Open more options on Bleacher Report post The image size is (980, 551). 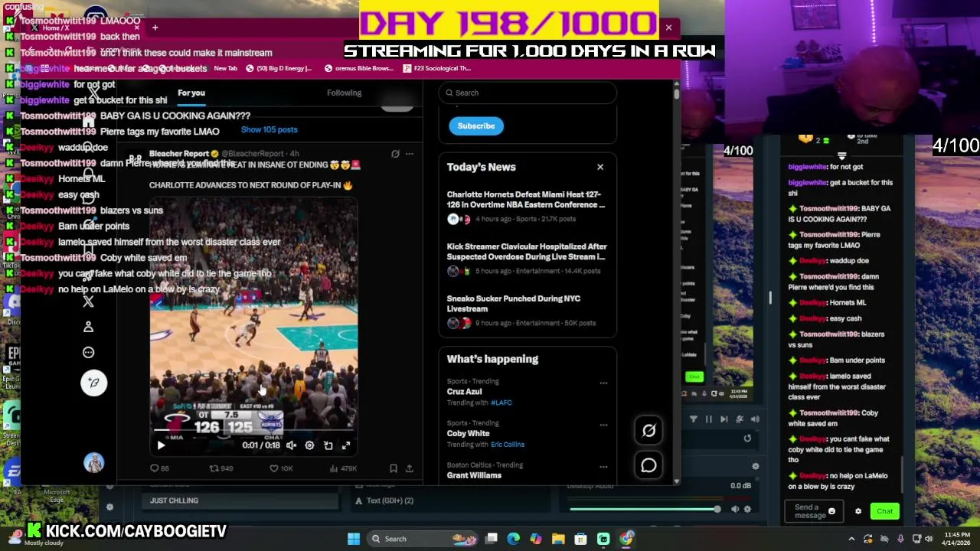(x=410, y=154)
